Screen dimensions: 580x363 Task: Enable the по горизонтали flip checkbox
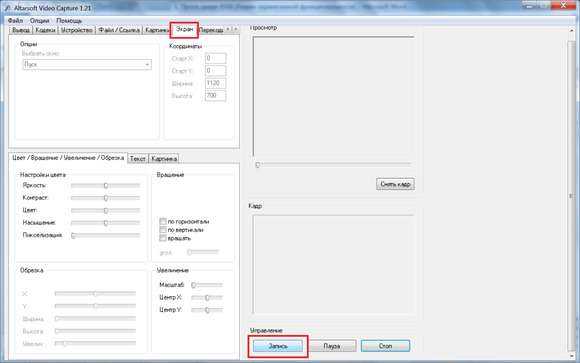point(163,221)
